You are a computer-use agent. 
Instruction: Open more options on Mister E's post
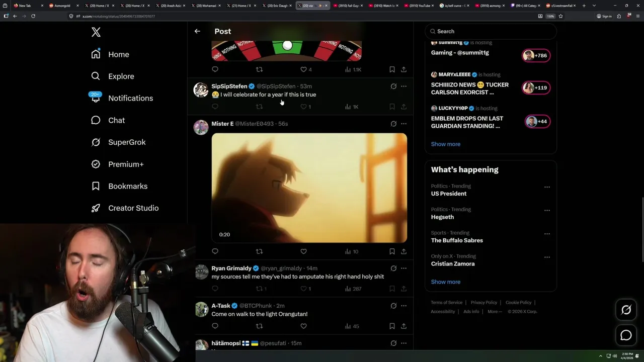[404, 124]
